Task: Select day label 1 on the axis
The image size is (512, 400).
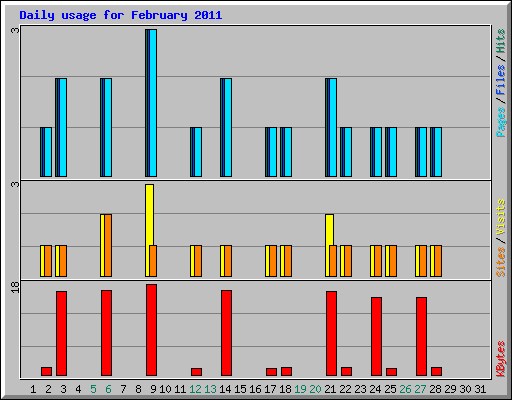Action: (33, 389)
